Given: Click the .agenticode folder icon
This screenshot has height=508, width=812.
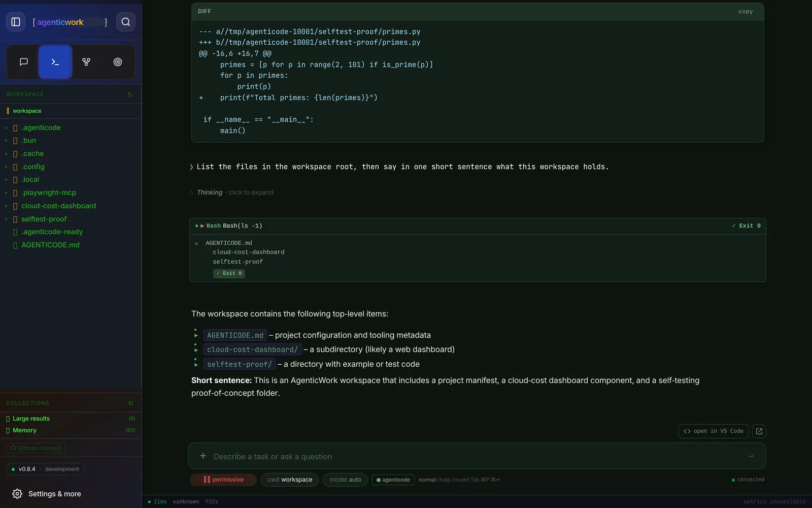Looking at the screenshot, I should coord(15,128).
